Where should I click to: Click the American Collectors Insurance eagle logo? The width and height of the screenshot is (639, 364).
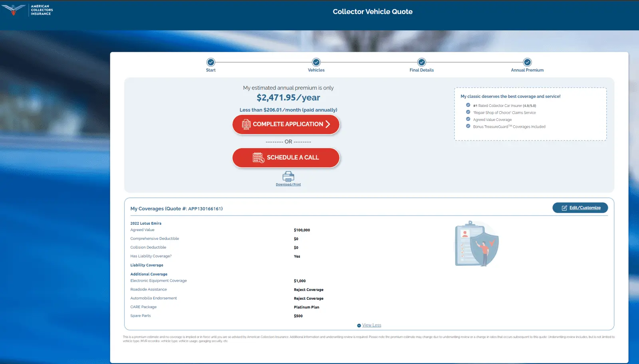(x=14, y=10)
